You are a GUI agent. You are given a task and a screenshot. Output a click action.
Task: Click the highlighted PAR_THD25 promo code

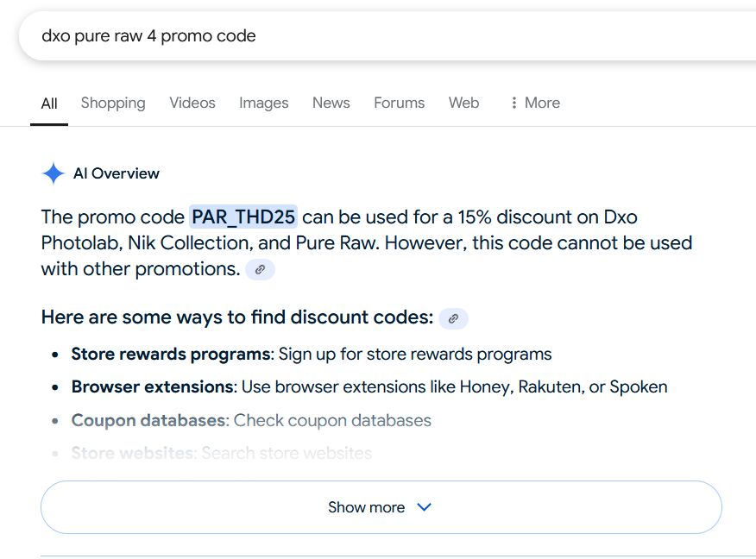pos(243,217)
